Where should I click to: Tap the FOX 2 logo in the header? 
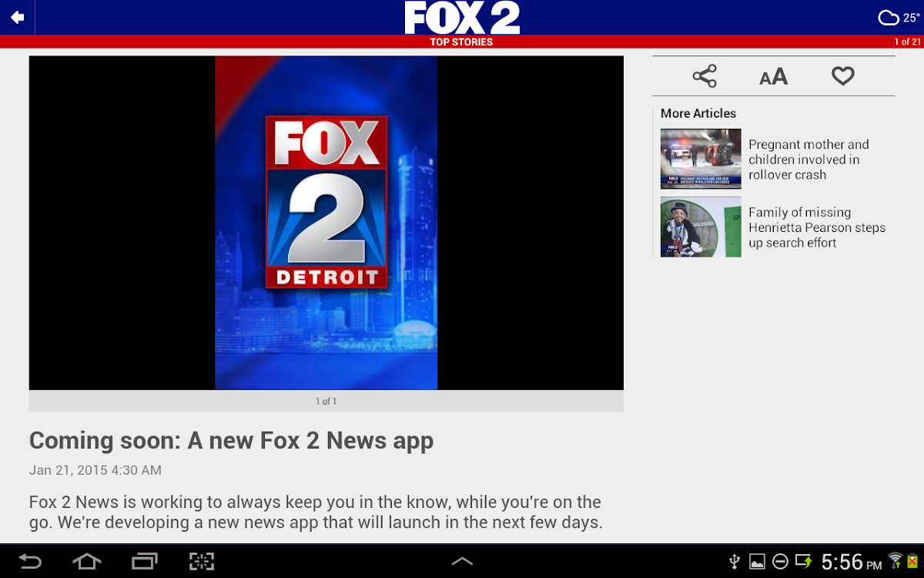point(462,17)
